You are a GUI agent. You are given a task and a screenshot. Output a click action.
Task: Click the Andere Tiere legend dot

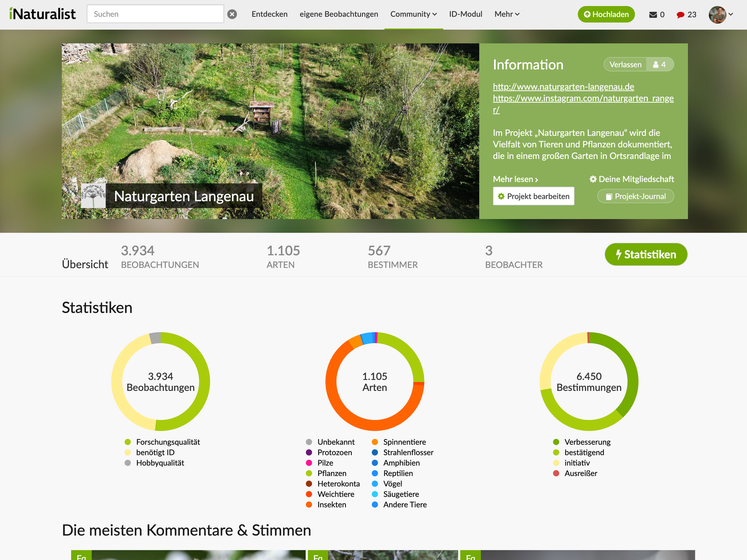pos(375,505)
